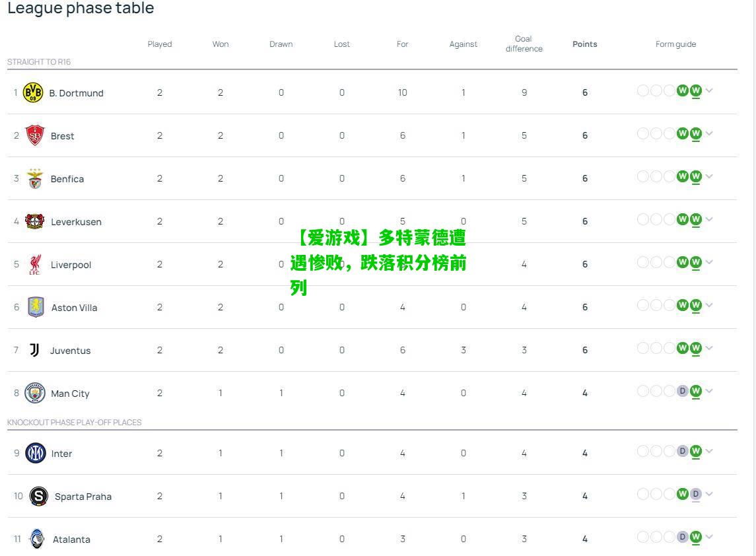Open the Man City team link
The image size is (756, 556).
(x=71, y=394)
